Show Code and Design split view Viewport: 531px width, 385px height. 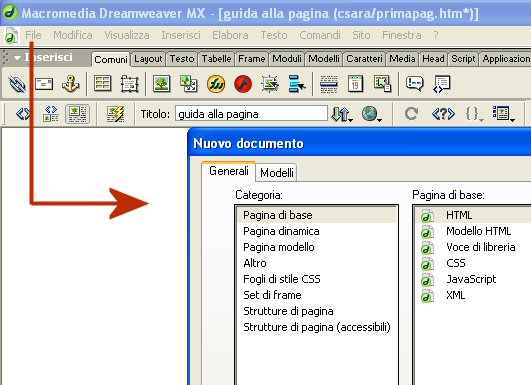tap(50, 114)
